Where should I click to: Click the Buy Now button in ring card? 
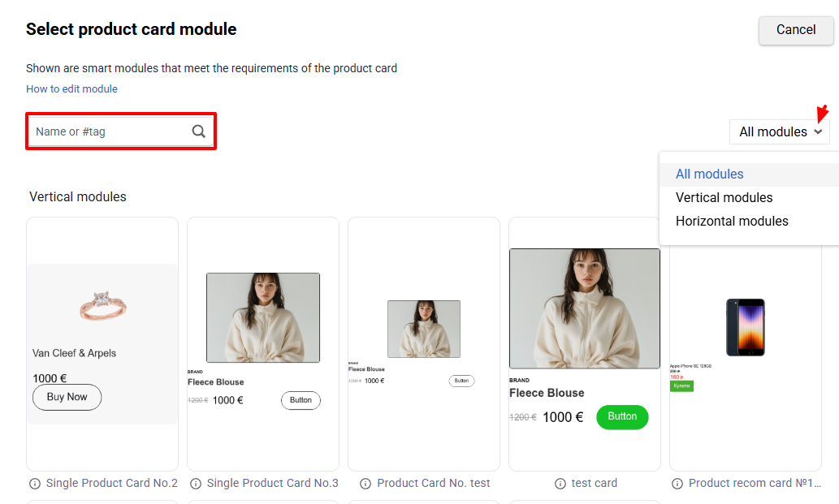[67, 397]
